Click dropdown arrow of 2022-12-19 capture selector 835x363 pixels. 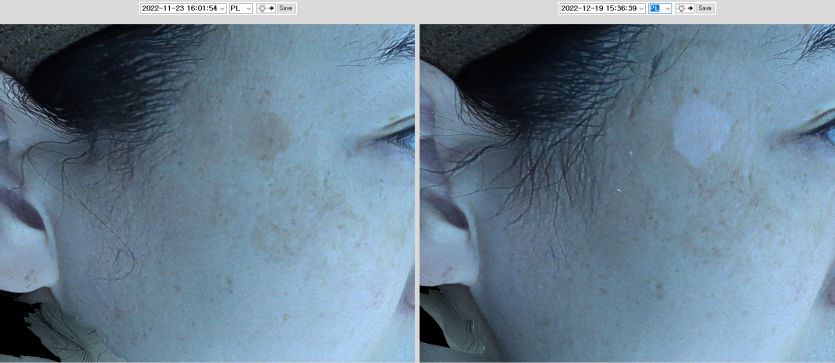[x=642, y=9]
